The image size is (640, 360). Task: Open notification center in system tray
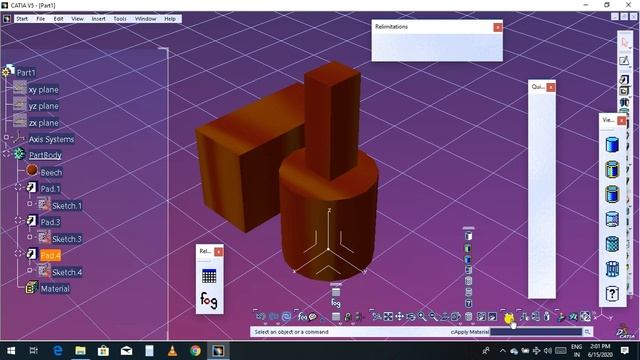[624, 351]
